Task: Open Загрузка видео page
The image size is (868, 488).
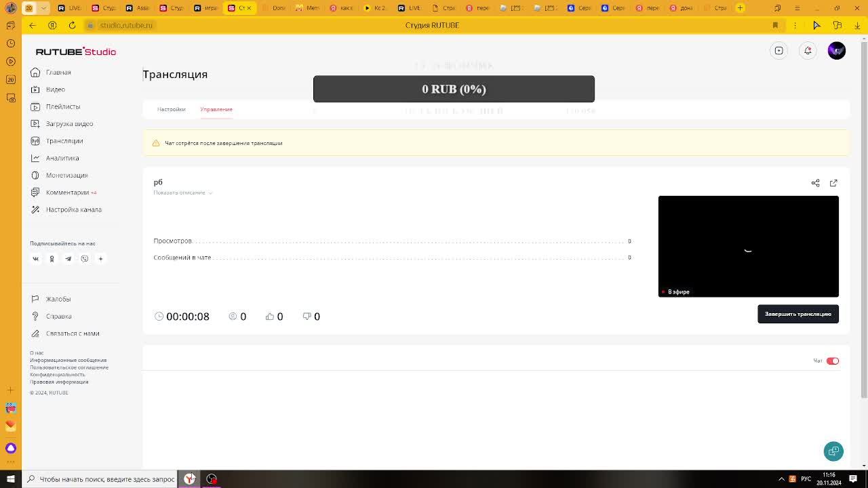Action: pos(62,124)
